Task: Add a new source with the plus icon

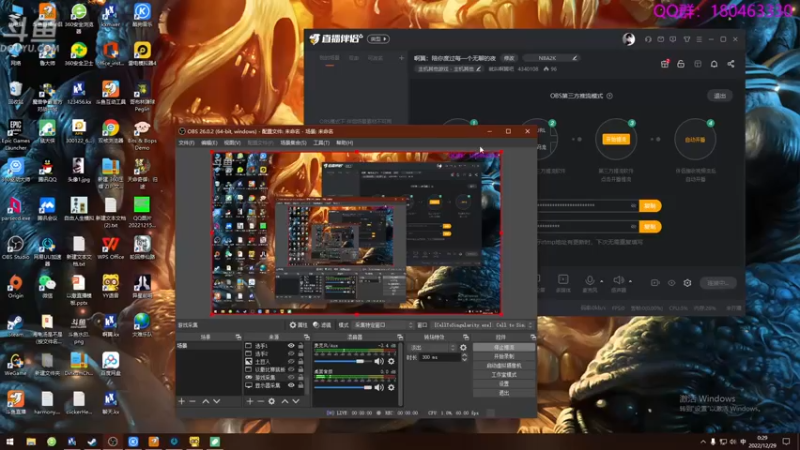Action: tap(249, 402)
